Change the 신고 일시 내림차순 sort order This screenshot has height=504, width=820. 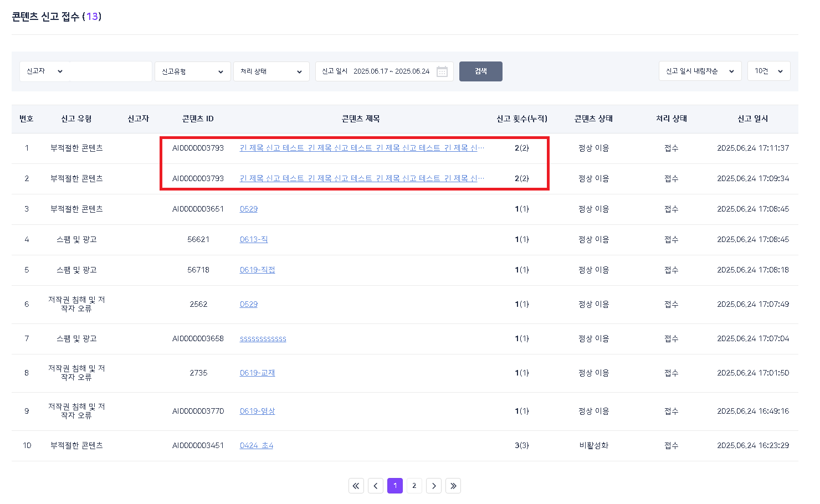pyautogui.click(x=699, y=71)
